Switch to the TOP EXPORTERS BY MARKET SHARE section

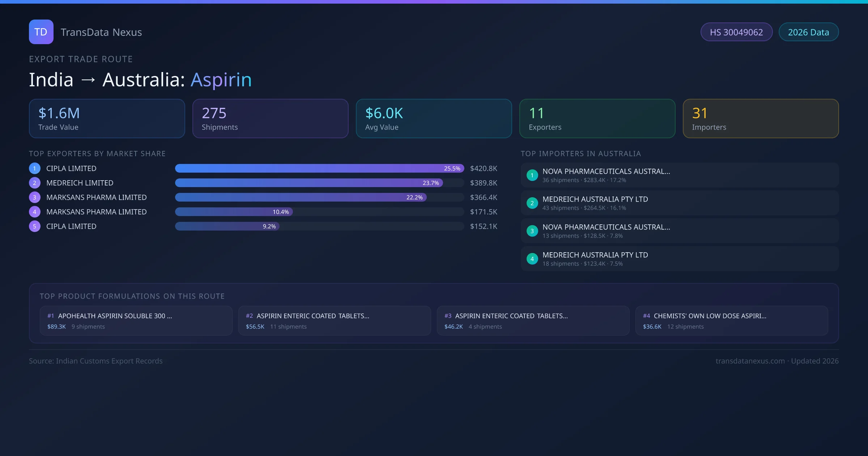point(97,153)
